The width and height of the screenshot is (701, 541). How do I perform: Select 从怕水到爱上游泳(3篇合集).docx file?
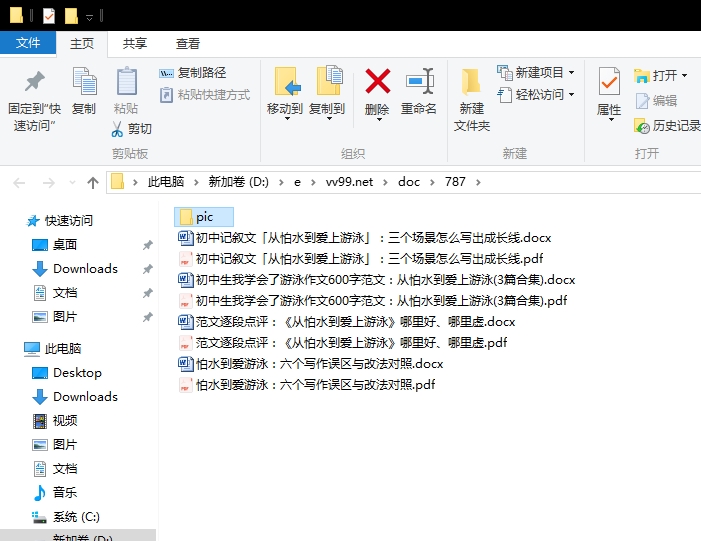coord(377,279)
